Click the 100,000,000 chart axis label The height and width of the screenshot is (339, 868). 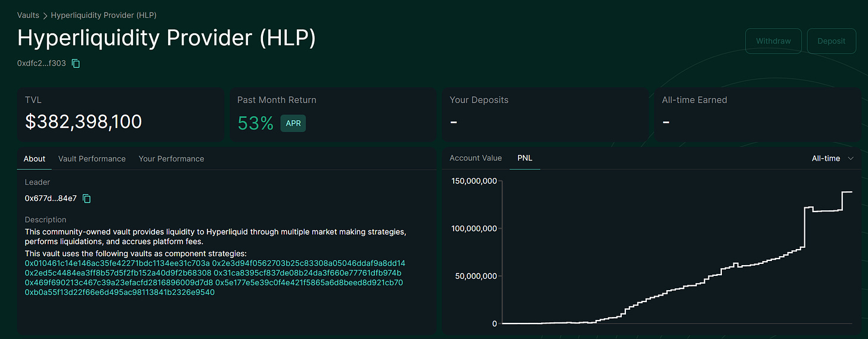[x=474, y=229]
